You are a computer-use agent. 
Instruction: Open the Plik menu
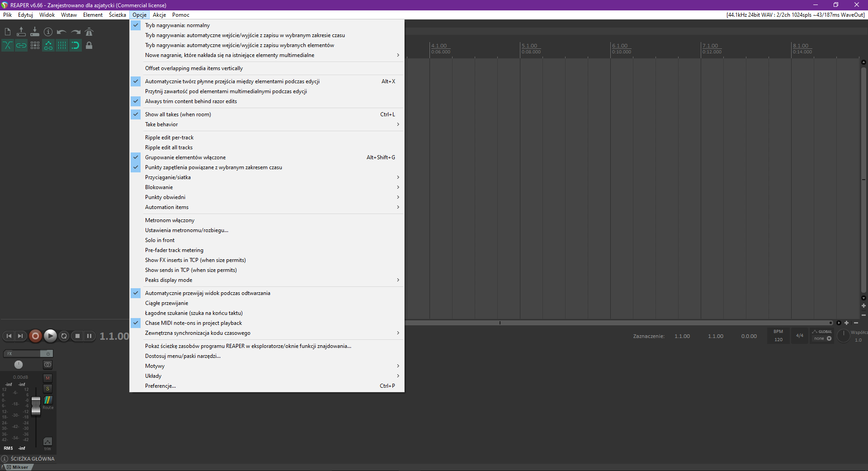coord(8,15)
